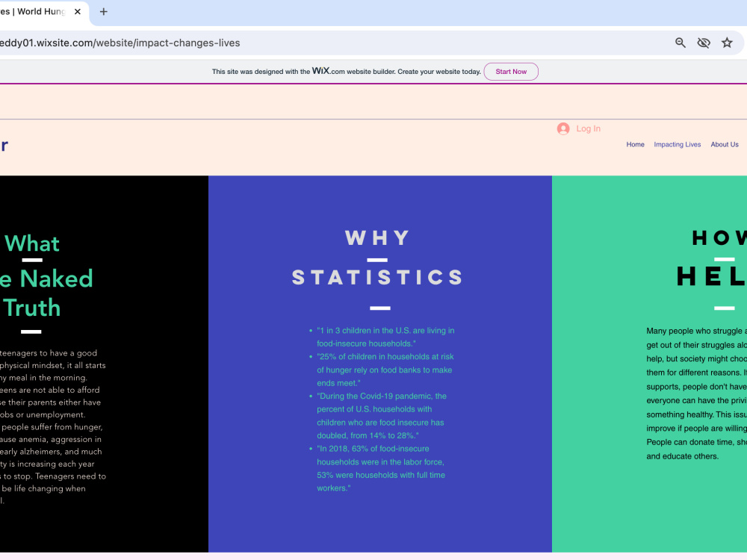
Task: Click the "and educate others." text line
Action: [x=682, y=456]
